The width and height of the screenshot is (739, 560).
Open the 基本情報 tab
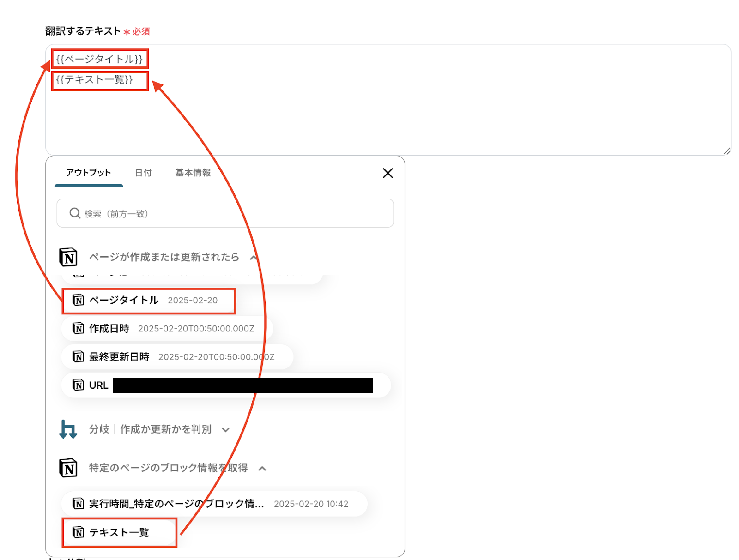193,173
